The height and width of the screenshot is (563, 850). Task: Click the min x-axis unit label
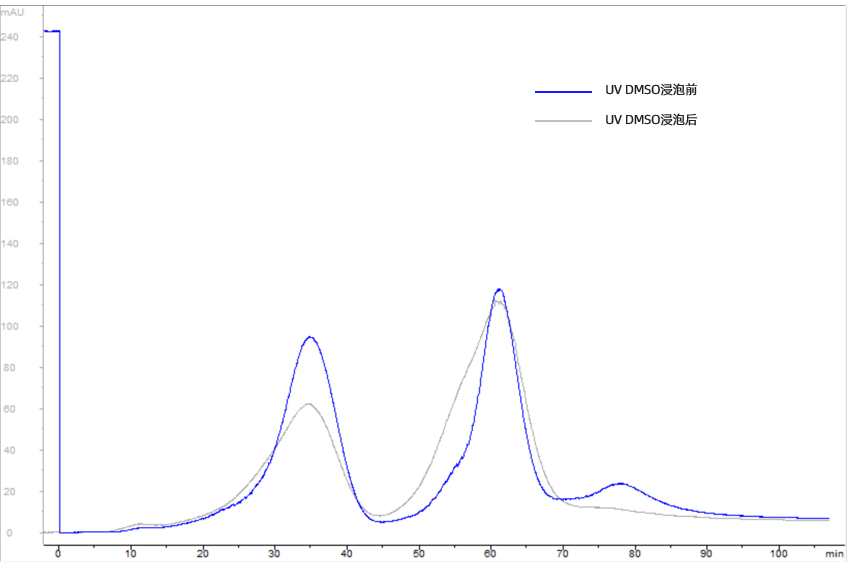coord(833,552)
